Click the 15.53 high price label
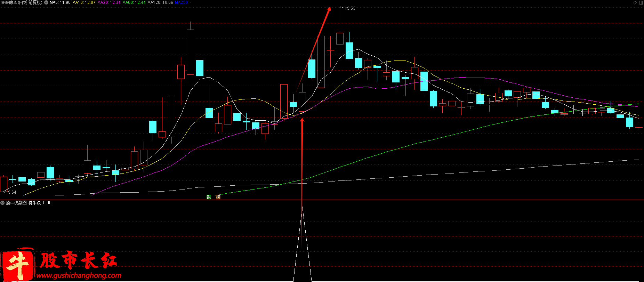 pos(350,8)
